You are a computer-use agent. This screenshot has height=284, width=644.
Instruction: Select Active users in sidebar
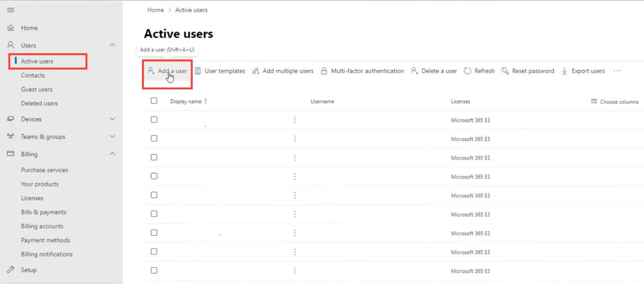point(37,61)
